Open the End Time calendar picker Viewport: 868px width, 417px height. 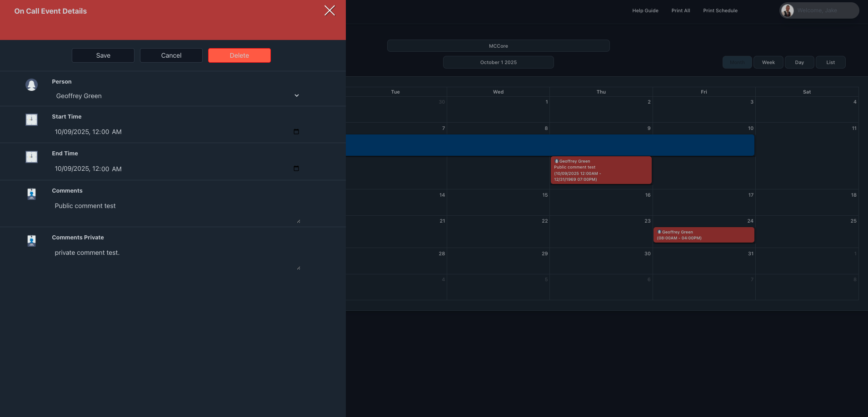pyautogui.click(x=296, y=169)
